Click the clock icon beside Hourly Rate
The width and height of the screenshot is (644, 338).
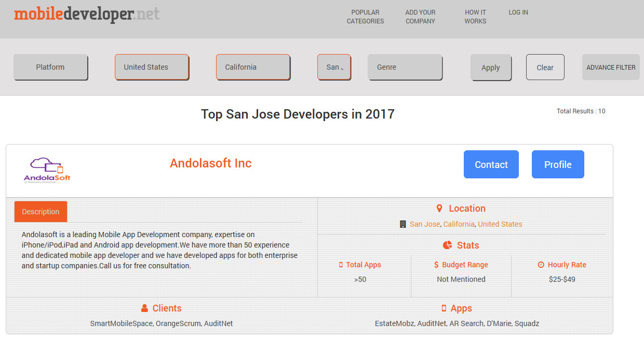(541, 265)
